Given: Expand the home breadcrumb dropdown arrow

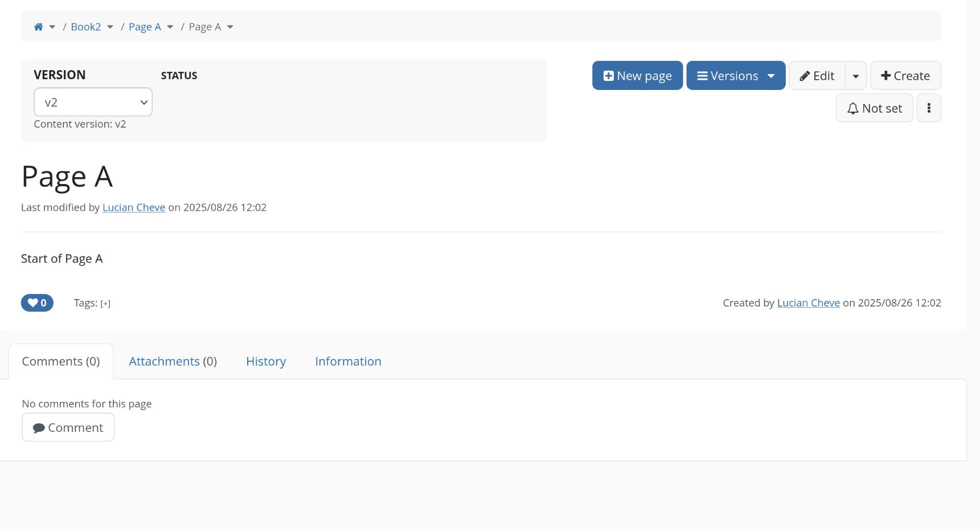Looking at the screenshot, I should coord(52,27).
